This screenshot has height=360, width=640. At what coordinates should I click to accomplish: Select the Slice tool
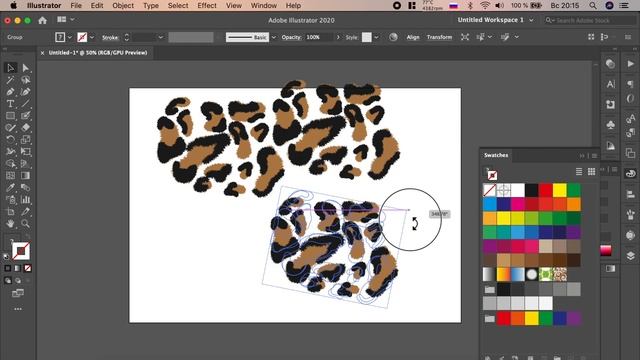point(25,211)
